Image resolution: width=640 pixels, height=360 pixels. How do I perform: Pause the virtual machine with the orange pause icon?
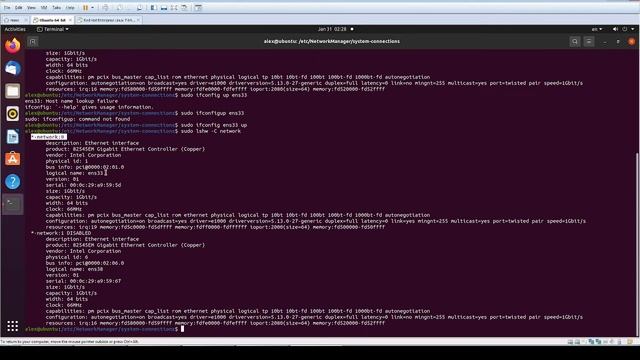pos(85,8)
